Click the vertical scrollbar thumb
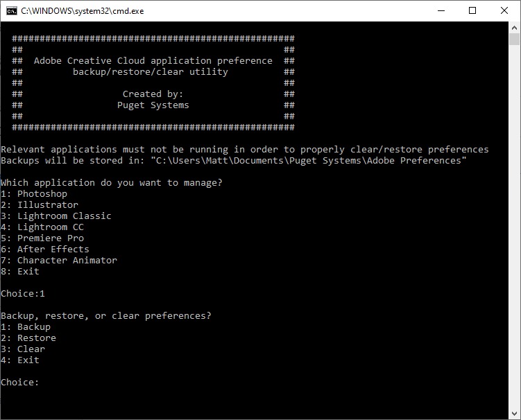 [x=514, y=40]
